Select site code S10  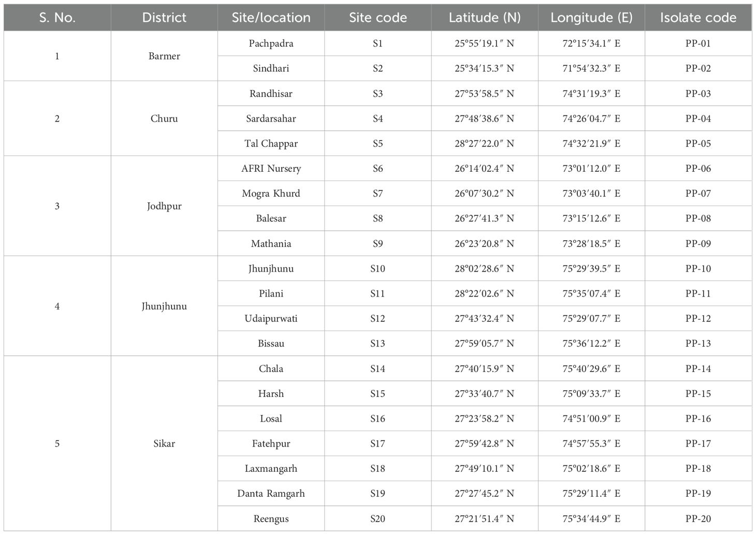pos(377,269)
